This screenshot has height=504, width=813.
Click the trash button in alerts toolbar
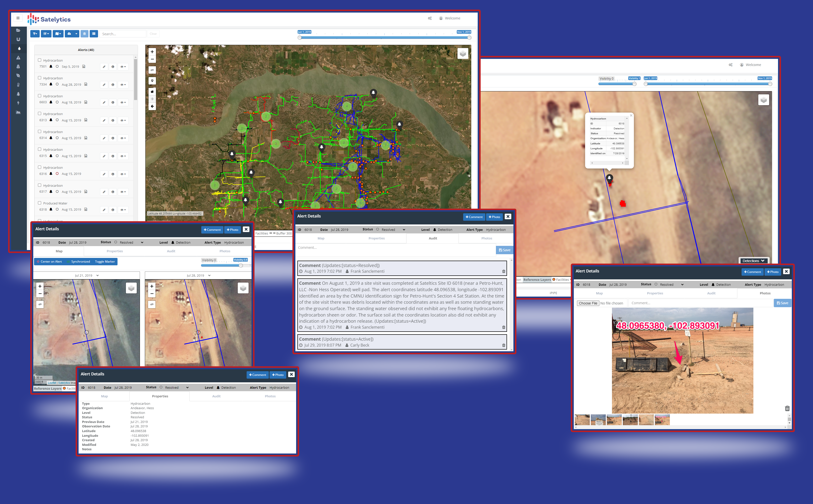[85, 34]
